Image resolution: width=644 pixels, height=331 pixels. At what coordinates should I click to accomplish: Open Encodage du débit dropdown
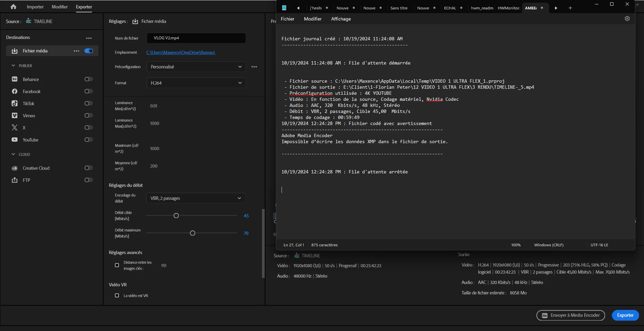[x=196, y=198]
